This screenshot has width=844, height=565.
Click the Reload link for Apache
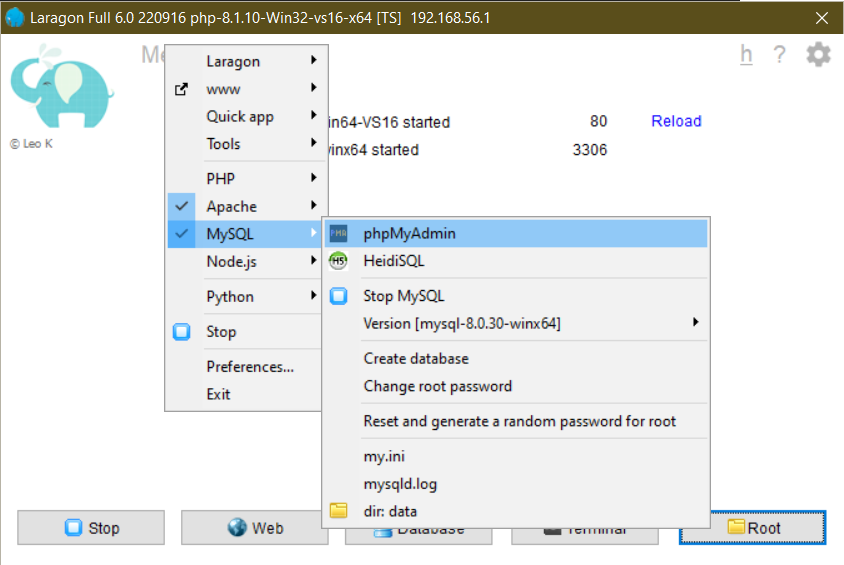tap(676, 121)
